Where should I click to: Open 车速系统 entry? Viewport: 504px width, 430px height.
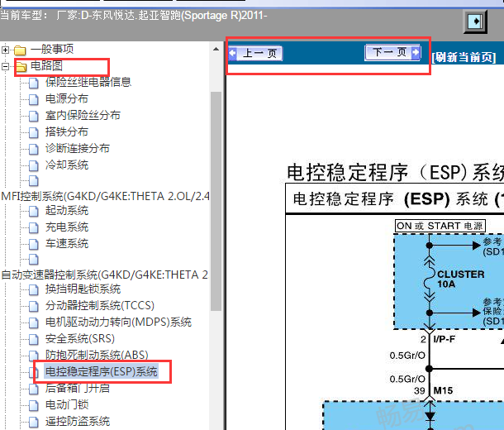click(67, 243)
